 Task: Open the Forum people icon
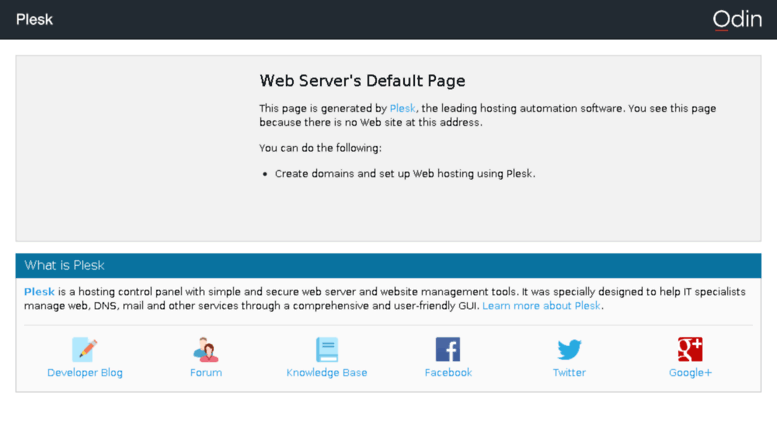pos(206,349)
